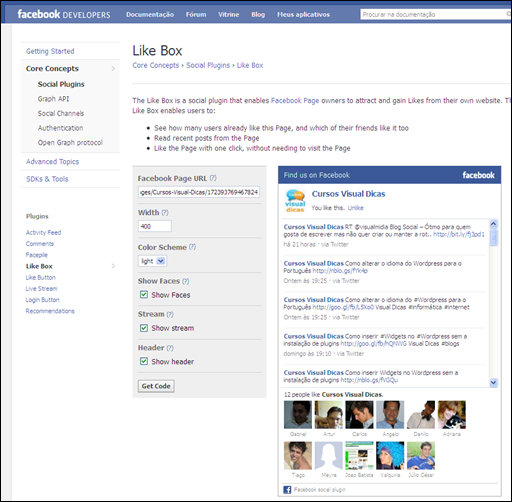Screen dimensions: 512x502
Task: Open help icon next to Width
Action: coord(165,212)
